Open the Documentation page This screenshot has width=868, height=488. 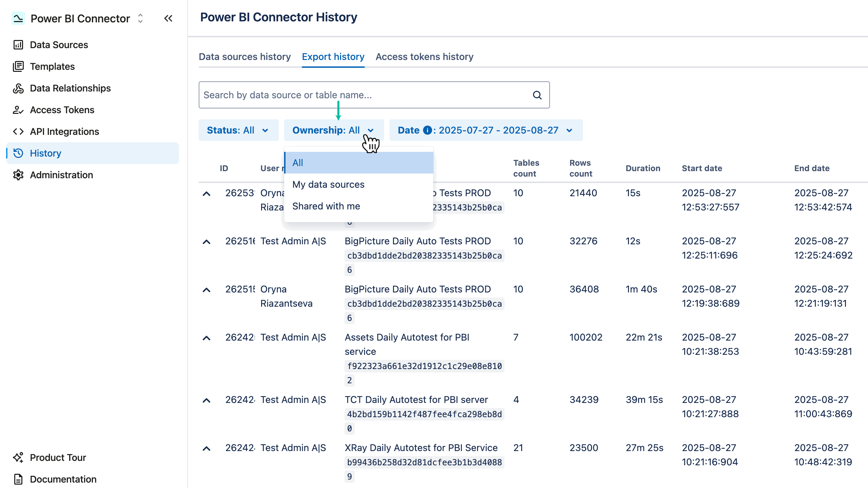(x=63, y=479)
